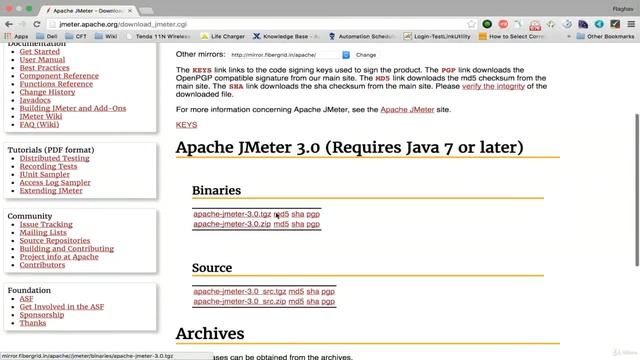Open the Source Repositories link

[55, 241]
